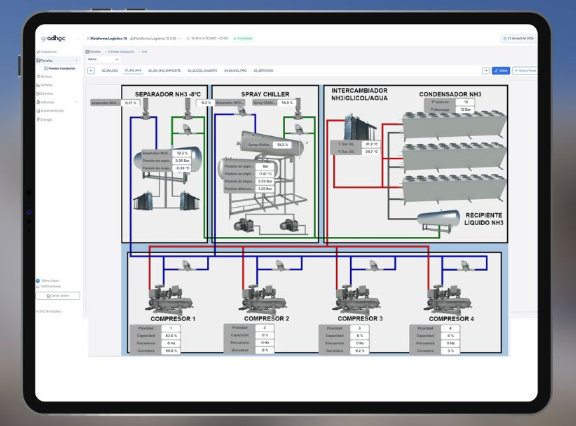Viewport: 576px width, 426px height.
Task: Collapse the Paneles sidebar section chevron
Action: [76, 60]
